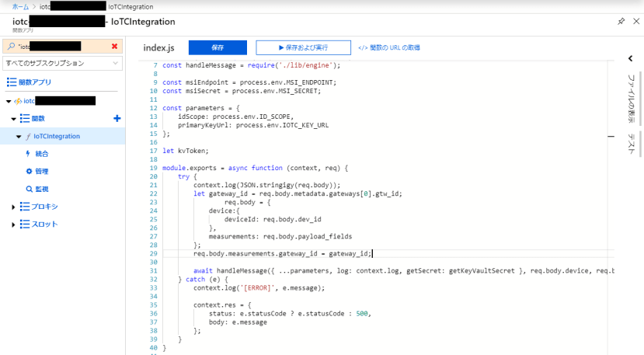Click the function app search input field
This screenshot has width=644, height=355.
(61, 47)
